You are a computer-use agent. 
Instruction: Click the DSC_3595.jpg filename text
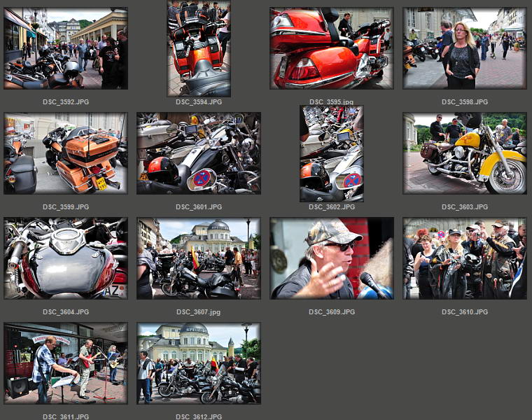332,102
